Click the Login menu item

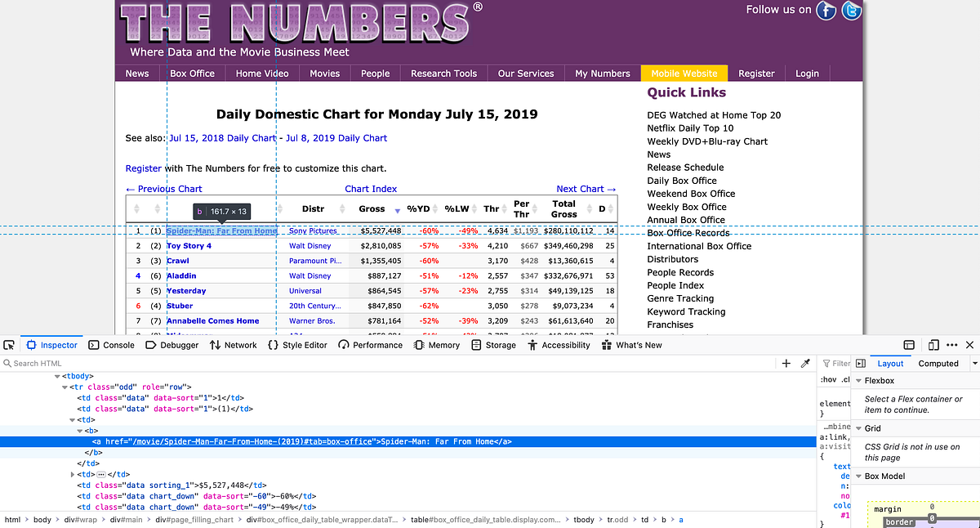(x=807, y=73)
